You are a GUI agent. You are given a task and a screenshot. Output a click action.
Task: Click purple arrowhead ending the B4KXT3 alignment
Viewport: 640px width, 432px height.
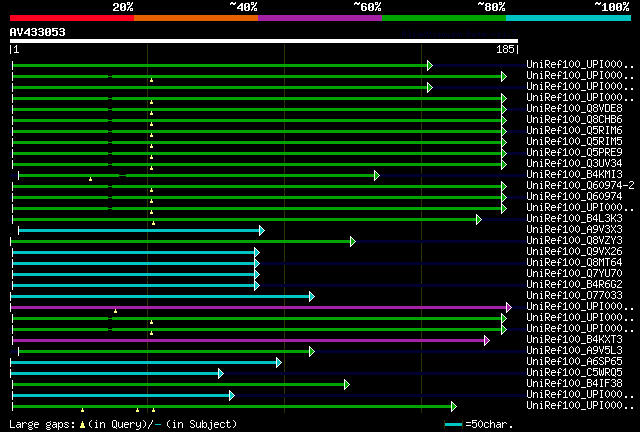coord(487,341)
